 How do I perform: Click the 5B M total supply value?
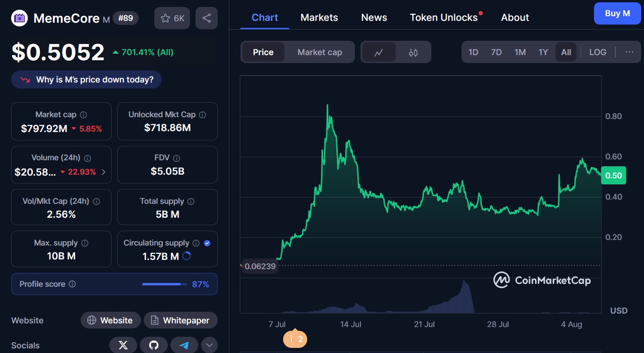pos(167,214)
